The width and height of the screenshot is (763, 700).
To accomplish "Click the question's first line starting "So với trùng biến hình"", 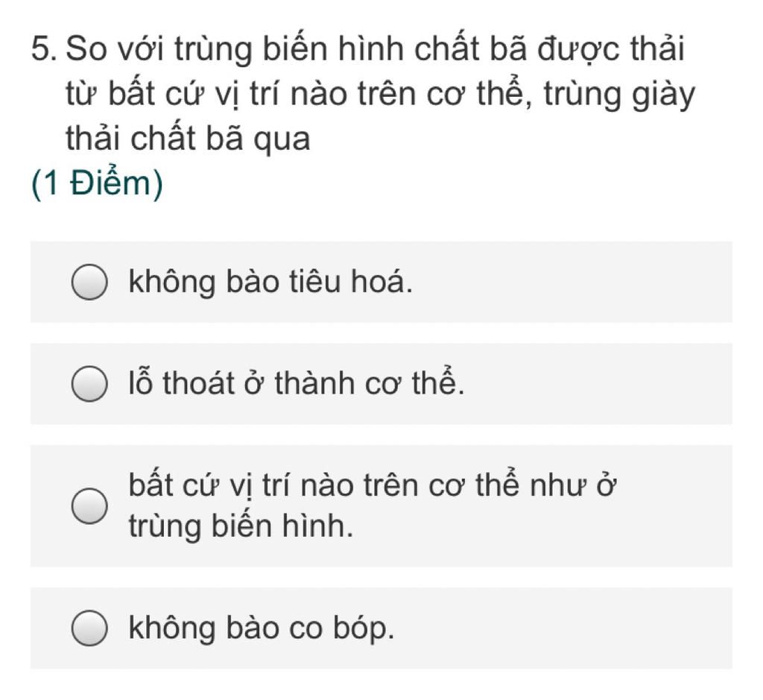I will click(375, 49).
